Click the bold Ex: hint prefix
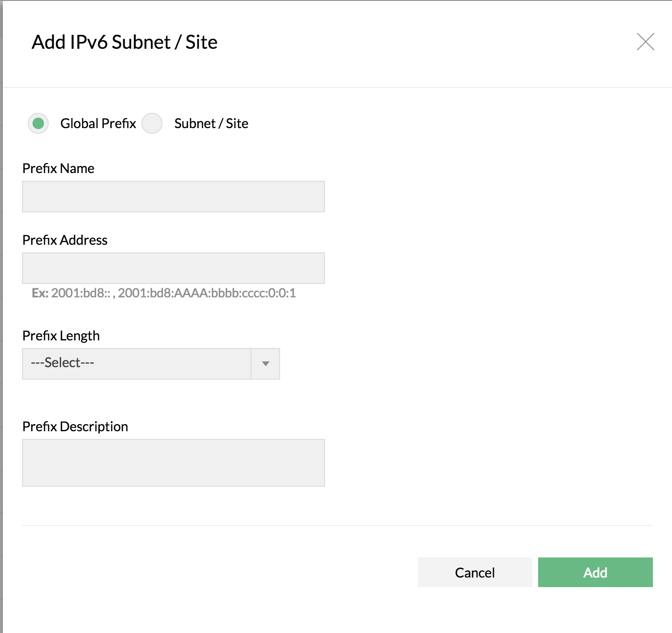 click(40, 293)
